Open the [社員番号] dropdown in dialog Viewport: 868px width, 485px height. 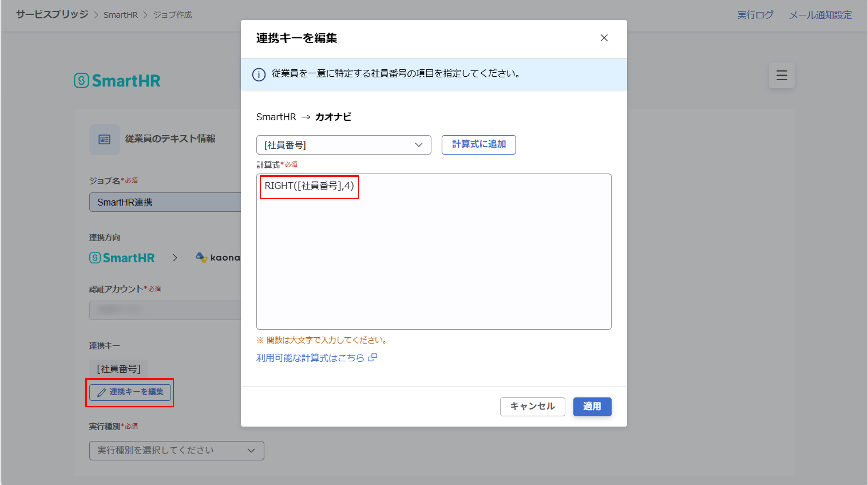pyautogui.click(x=344, y=145)
